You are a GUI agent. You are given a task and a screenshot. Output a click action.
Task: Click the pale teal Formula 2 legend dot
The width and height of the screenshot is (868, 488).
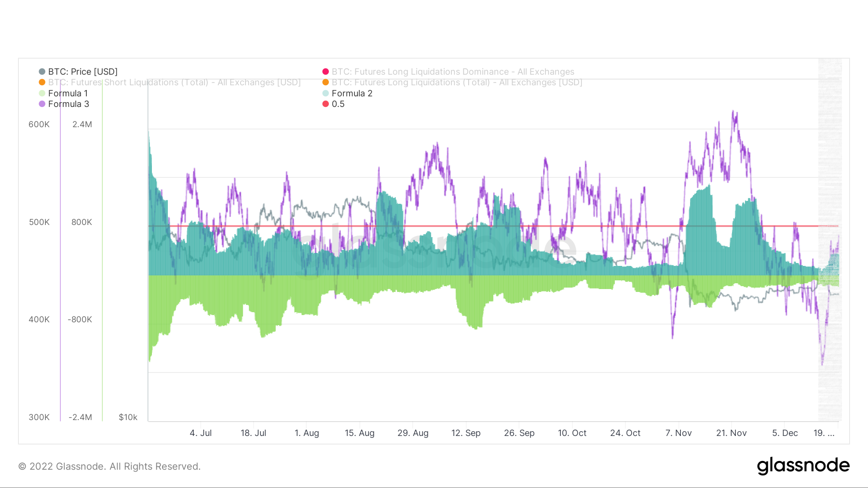[325, 93]
